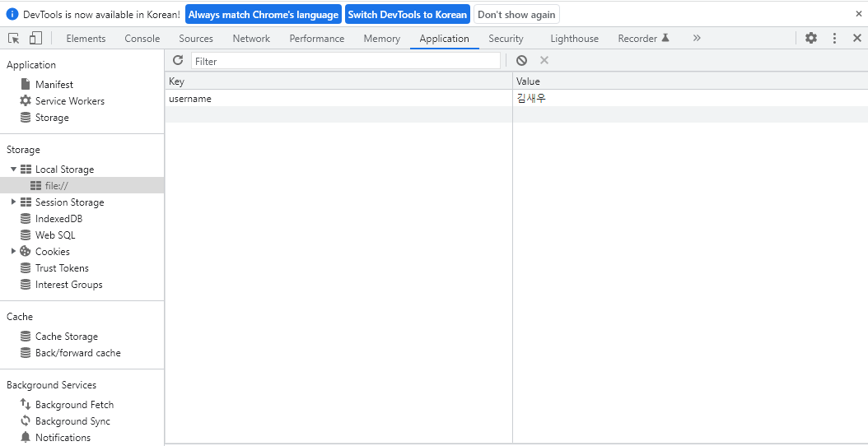
Task: Select the file:// label under Local Storage
Action: point(57,186)
